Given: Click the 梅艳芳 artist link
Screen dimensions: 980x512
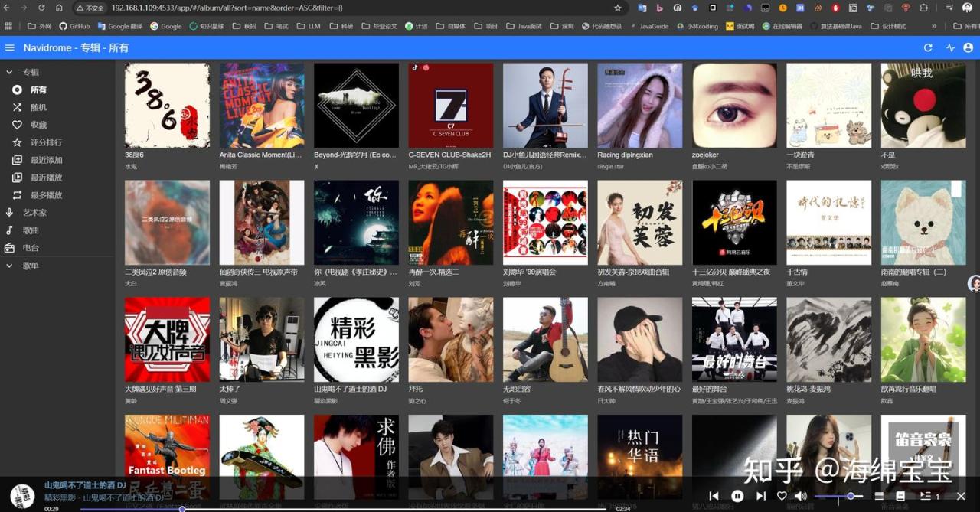Looking at the screenshot, I should point(230,166).
